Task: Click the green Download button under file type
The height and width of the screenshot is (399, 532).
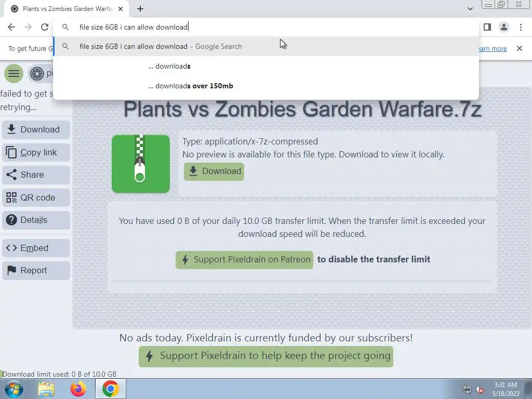Action: pos(214,171)
